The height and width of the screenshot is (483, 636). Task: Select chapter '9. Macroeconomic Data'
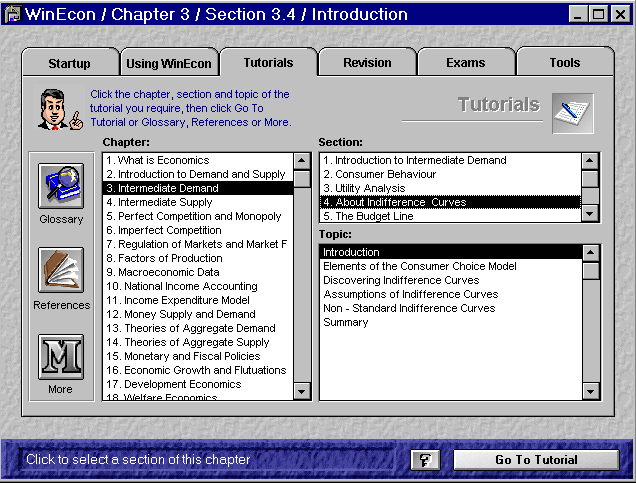point(198,272)
